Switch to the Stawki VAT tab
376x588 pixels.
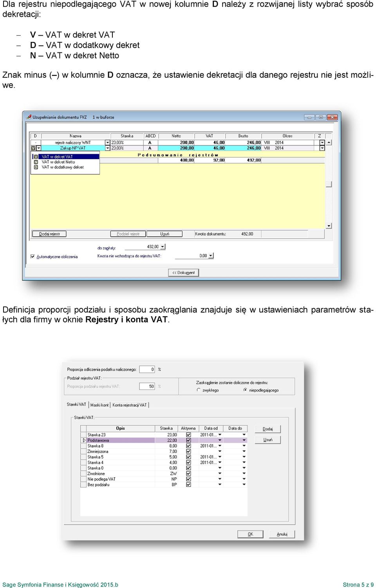[76, 405]
